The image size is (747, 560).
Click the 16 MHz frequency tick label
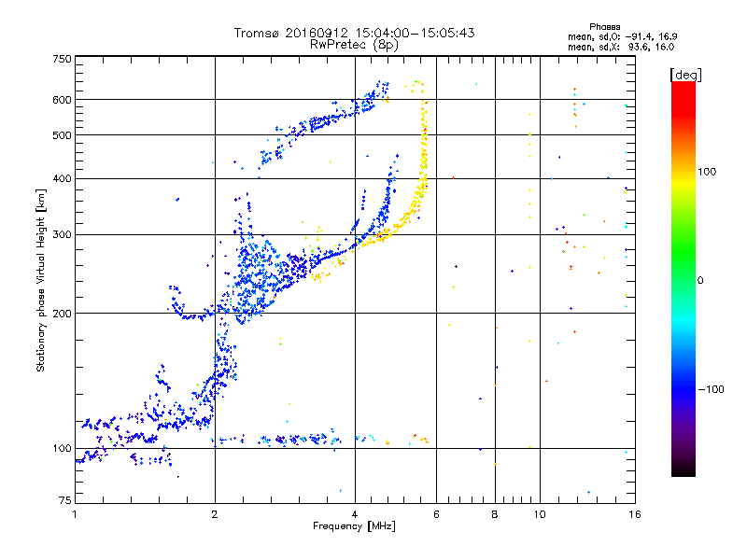[x=635, y=514]
